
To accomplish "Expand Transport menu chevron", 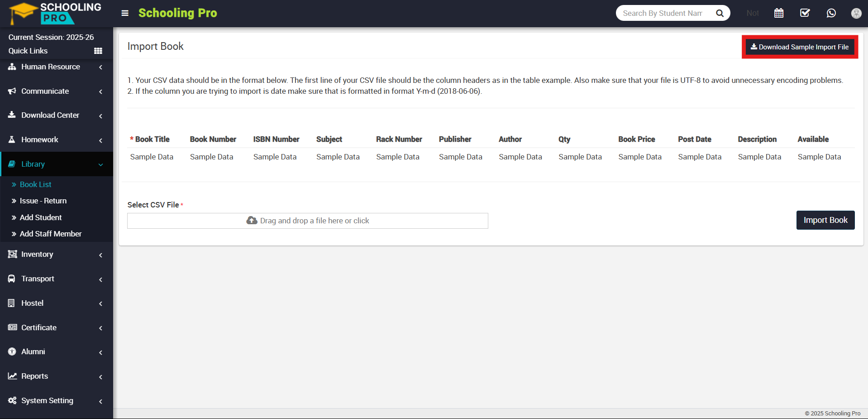I will pos(100,279).
